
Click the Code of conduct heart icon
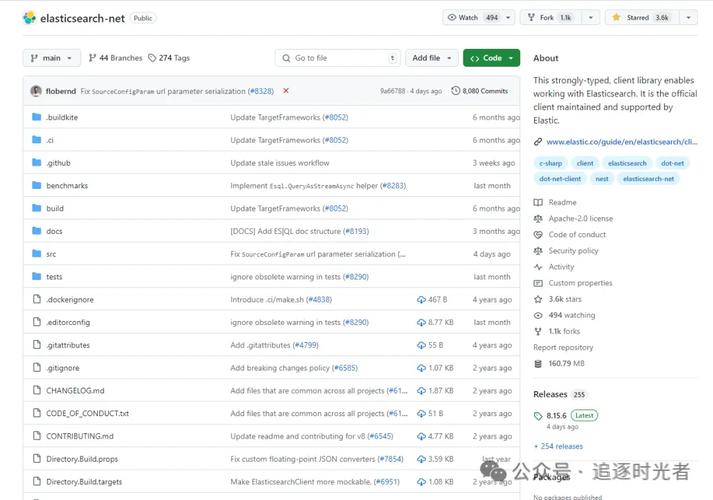pyautogui.click(x=538, y=235)
